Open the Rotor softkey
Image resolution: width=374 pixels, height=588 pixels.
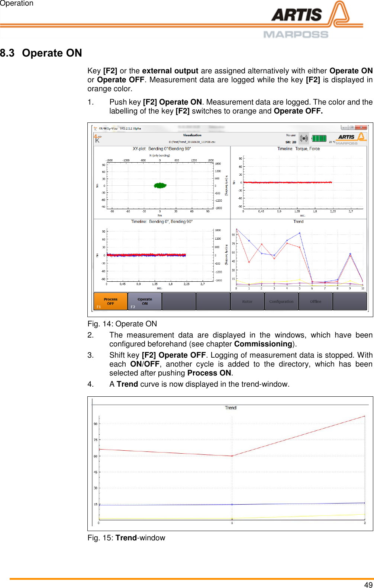click(x=247, y=301)
